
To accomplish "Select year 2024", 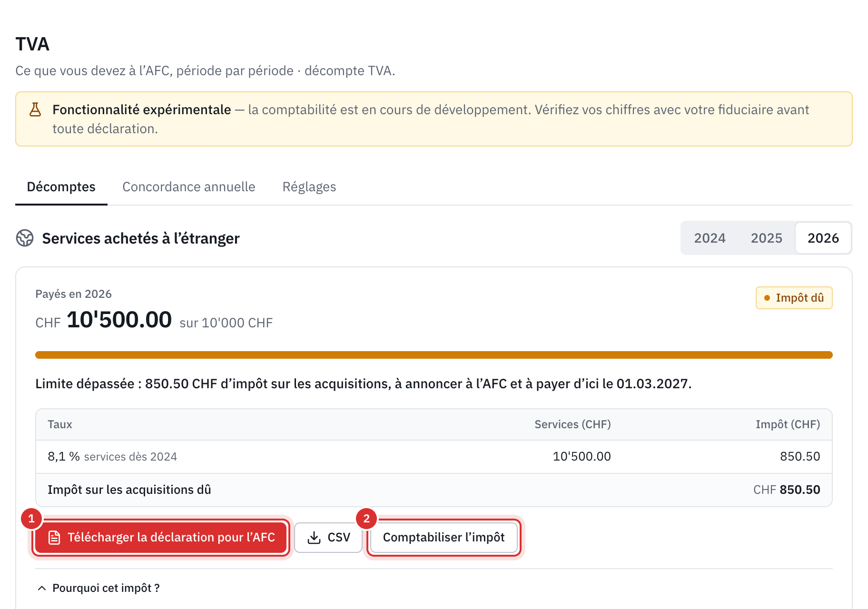I will 710,238.
